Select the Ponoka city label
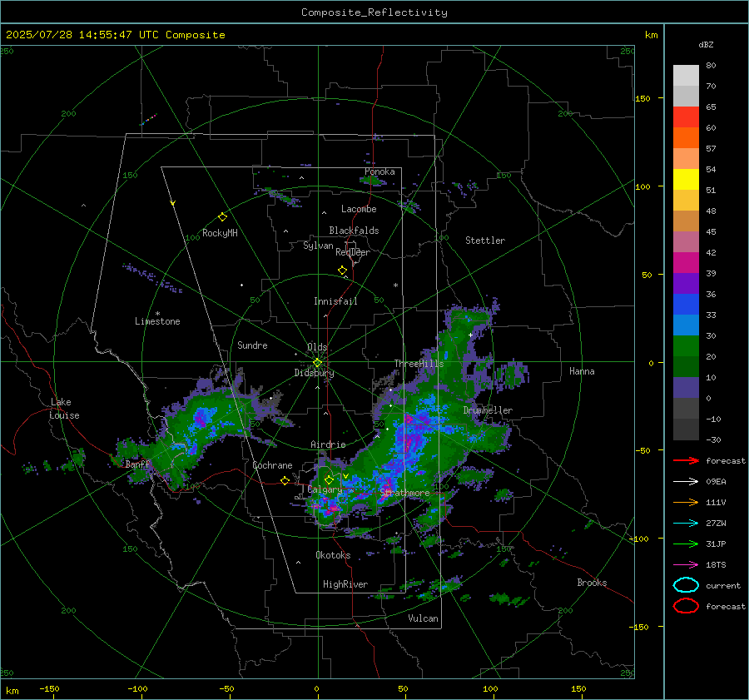The height and width of the screenshot is (700, 749). click(379, 171)
